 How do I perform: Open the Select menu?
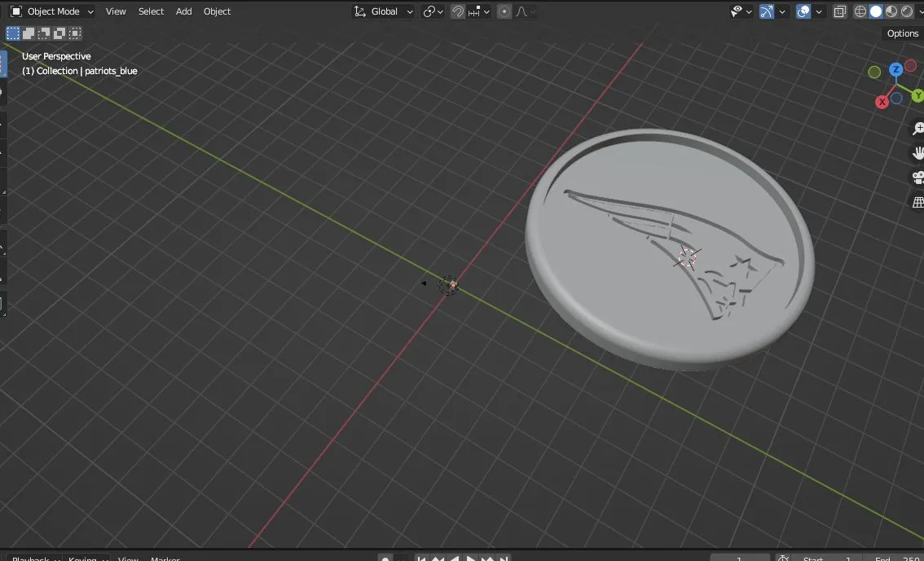click(x=151, y=11)
